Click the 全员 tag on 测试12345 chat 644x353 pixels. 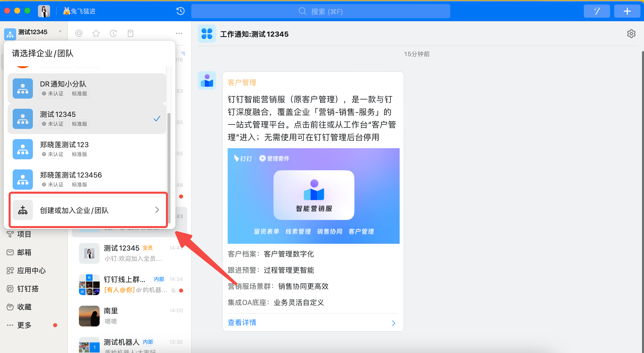pyautogui.click(x=148, y=248)
